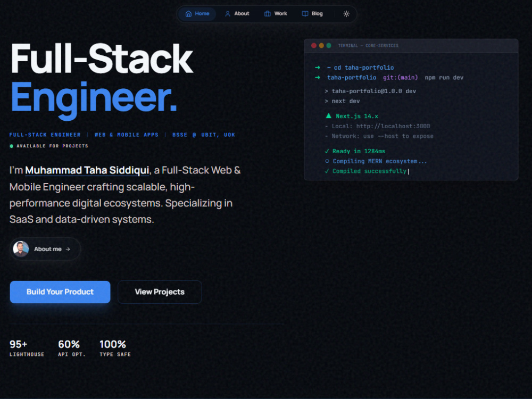Click 'taha-portfolio@1.0.0 dev' line
532x399 pixels.
coord(370,92)
